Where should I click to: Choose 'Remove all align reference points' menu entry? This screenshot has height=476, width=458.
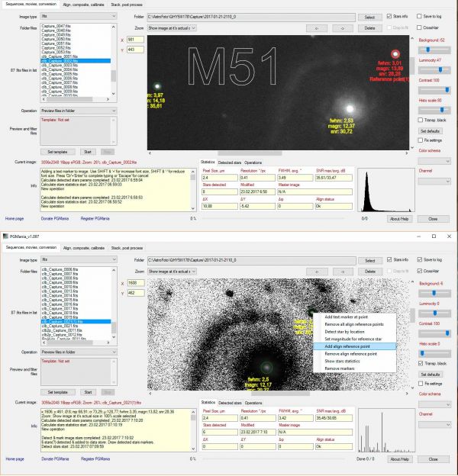click(355, 324)
